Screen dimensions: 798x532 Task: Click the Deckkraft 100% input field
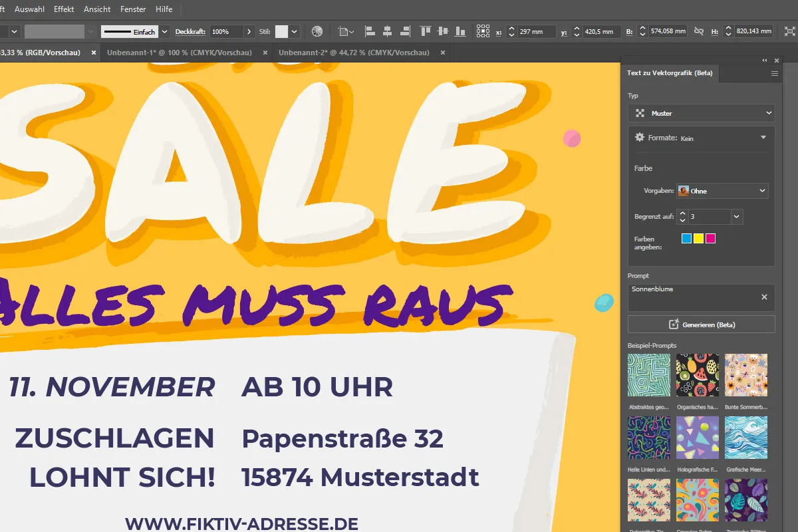(x=227, y=31)
